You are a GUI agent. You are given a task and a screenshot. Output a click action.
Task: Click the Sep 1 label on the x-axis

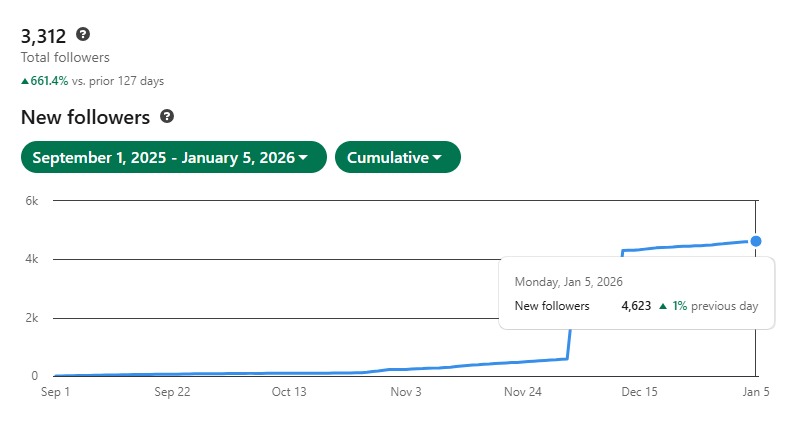point(55,392)
